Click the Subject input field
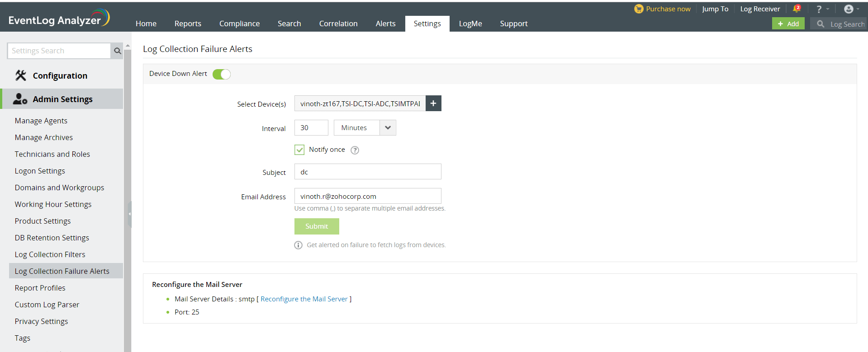 pyautogui.click(x=368, y=172)
